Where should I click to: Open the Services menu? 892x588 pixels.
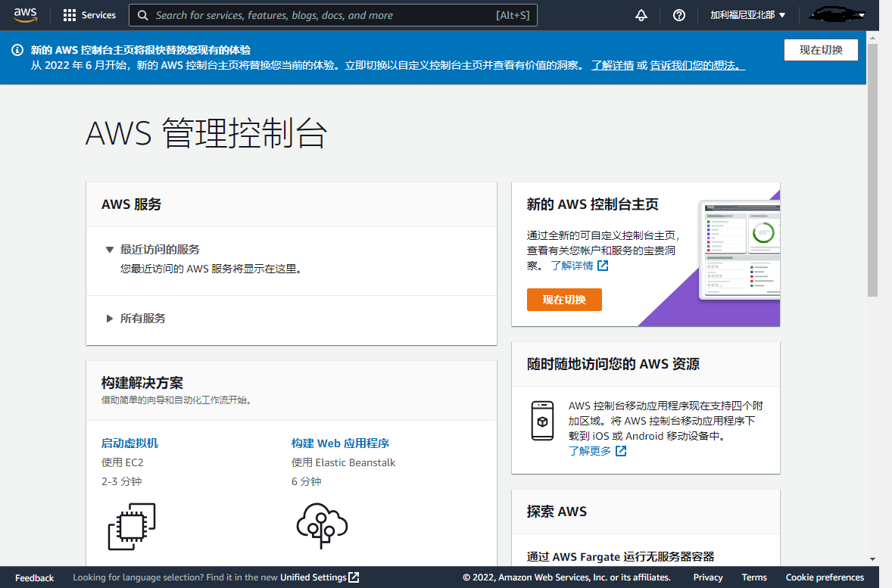(x=89, y=15)
